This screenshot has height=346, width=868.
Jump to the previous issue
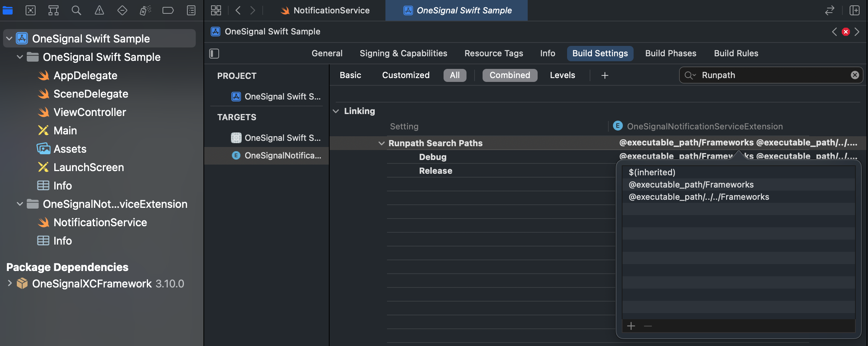[834, 32]
